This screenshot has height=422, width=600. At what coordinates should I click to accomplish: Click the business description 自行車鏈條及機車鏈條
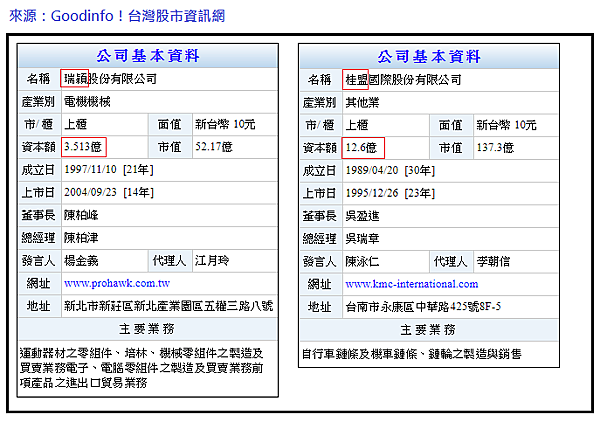coord(412,354)
